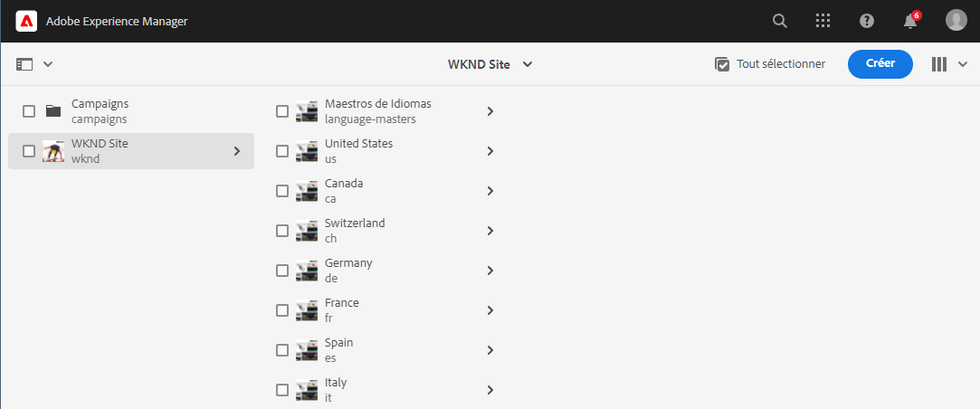Expand the Canada chevron
The height and width of the screenshot is (409, 980).
click(490, 191)
